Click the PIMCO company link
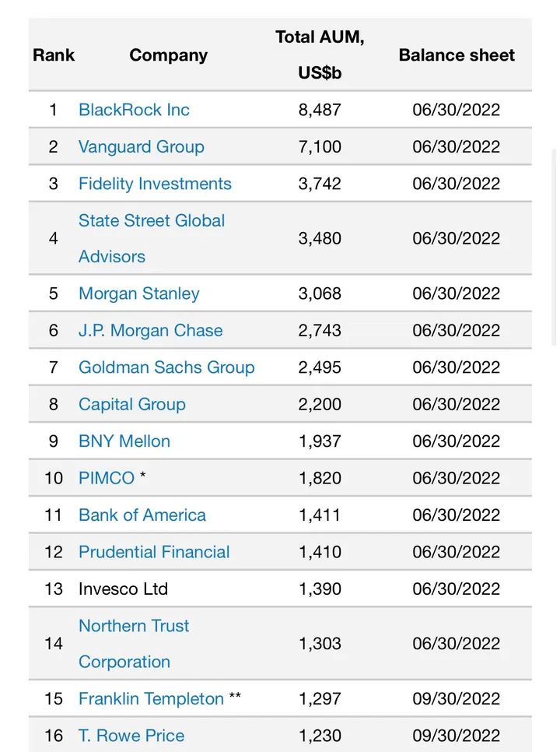 107,478
